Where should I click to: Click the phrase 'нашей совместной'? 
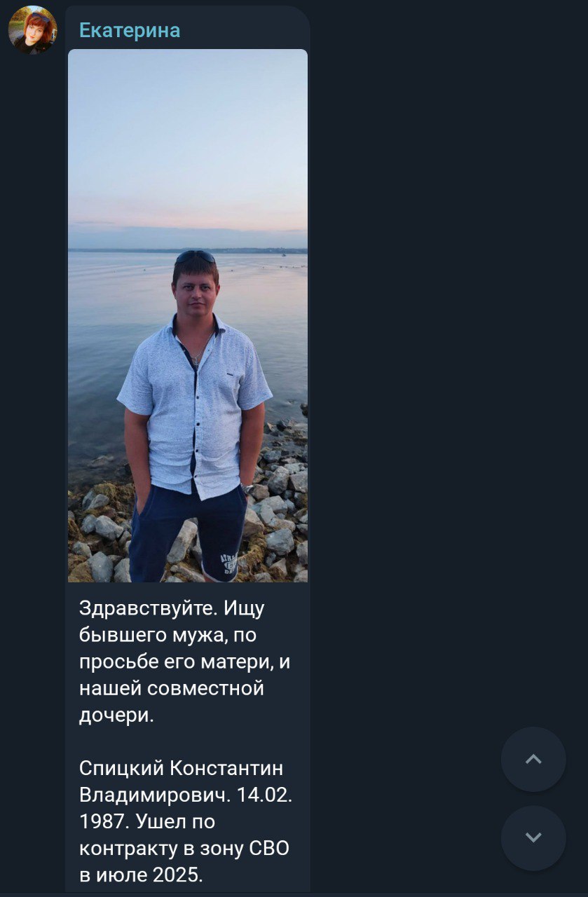coord(172,688)
